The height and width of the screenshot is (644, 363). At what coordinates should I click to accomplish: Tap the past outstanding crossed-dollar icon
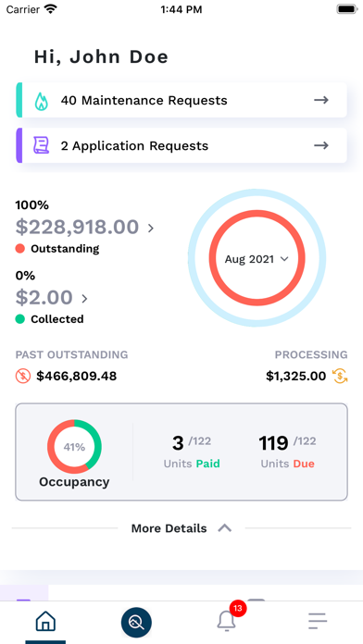[x=23, y=376]
